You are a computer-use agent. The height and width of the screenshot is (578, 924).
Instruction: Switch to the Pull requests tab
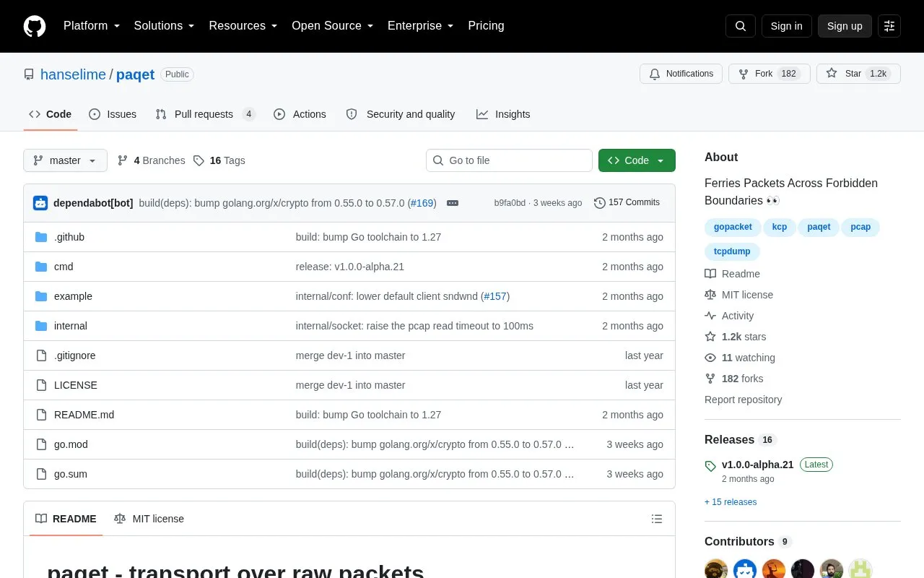[205, 114]
